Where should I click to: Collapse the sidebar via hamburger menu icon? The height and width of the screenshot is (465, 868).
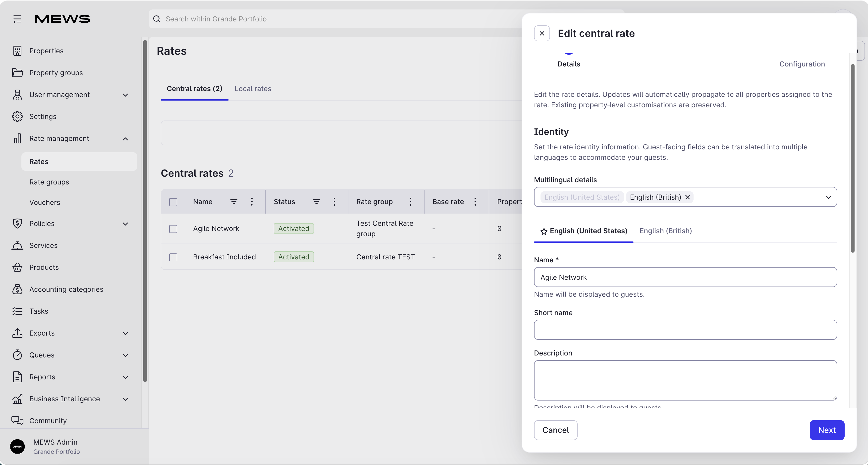click(17, 19)
